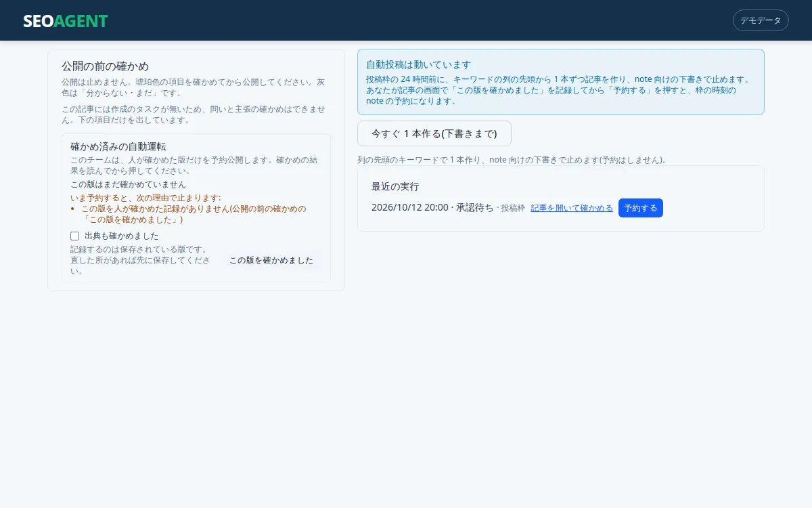Click the 自動投稿は動いています banner title
Viewport: 812px width, 508px height.
point(418,64)
